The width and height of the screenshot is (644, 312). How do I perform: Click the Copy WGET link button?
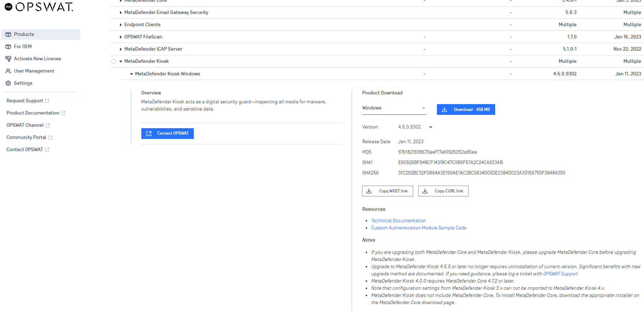[388, 191]
